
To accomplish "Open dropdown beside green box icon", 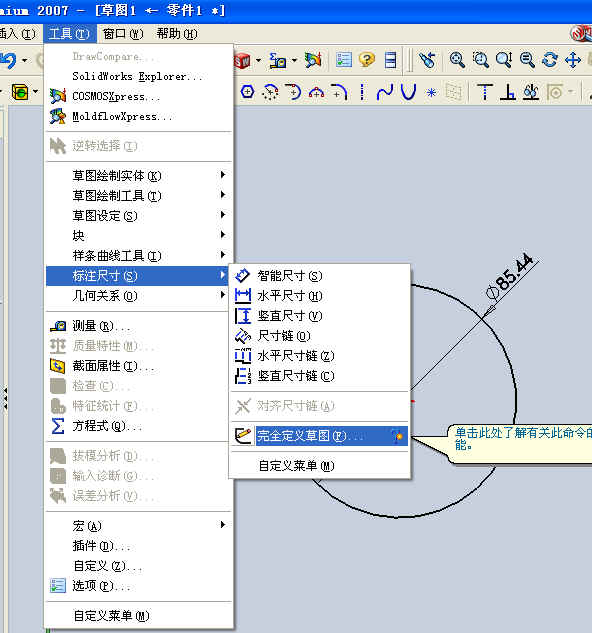I will point(36,92).
